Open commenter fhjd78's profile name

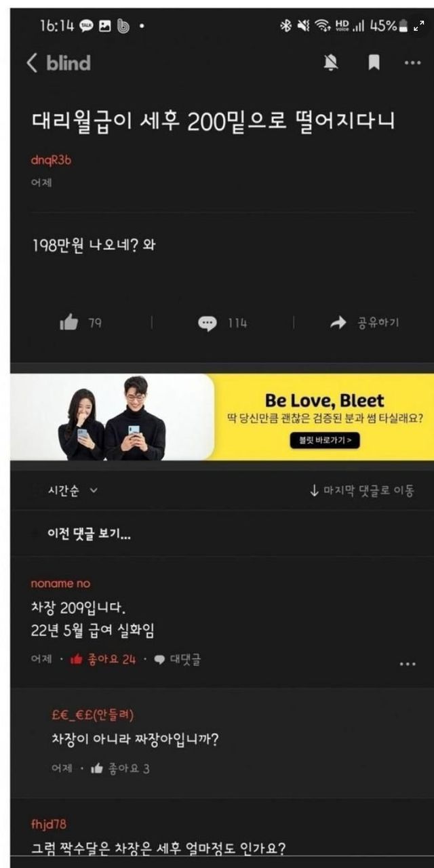50,824
